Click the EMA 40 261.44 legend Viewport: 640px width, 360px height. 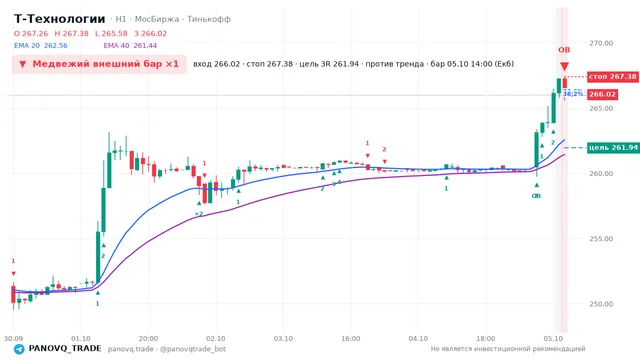(130, 46)
